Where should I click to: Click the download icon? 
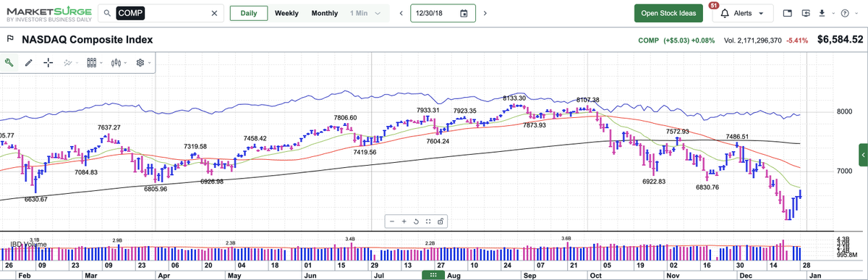pos(822,13)
